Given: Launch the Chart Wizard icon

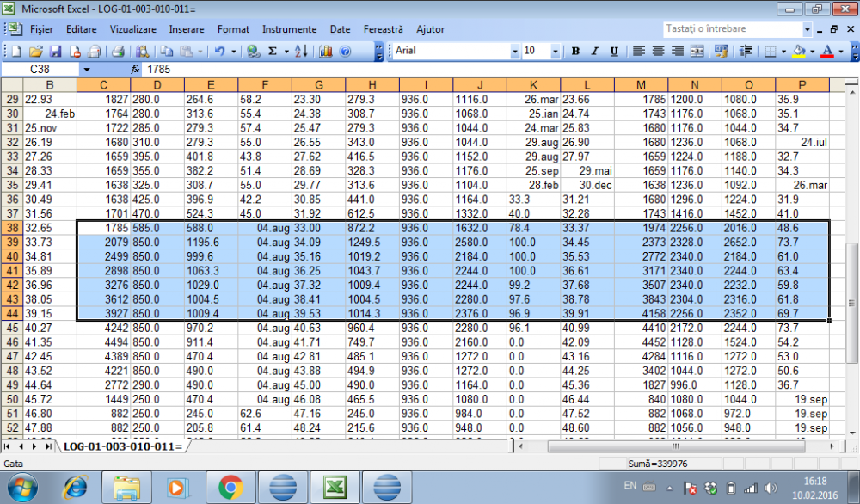Looking at the screenshot, I should coord(325,51).
